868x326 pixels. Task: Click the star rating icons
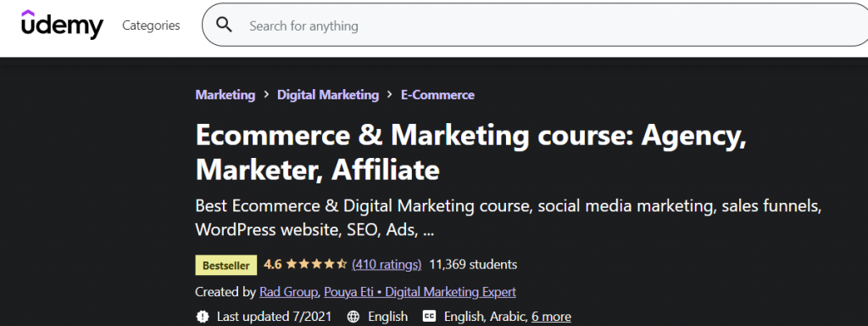[x=316, y=265]
